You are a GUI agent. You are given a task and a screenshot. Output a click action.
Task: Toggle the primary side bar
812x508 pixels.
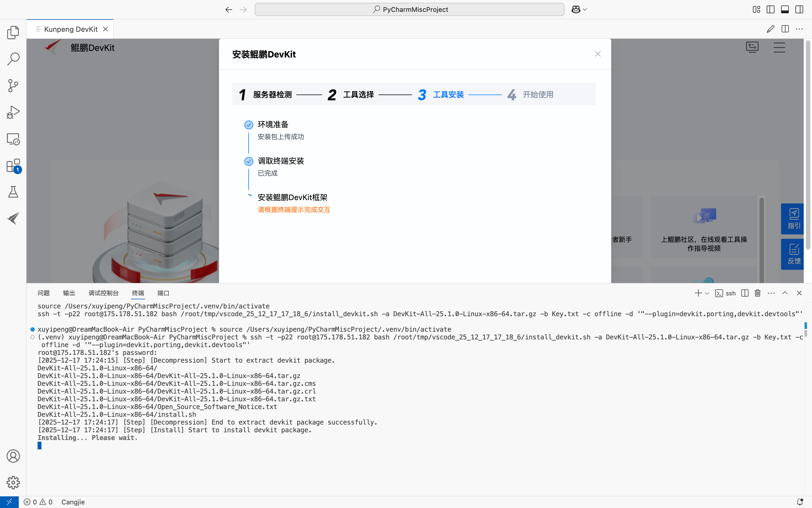pyautogui.click(x=770, y=9)
